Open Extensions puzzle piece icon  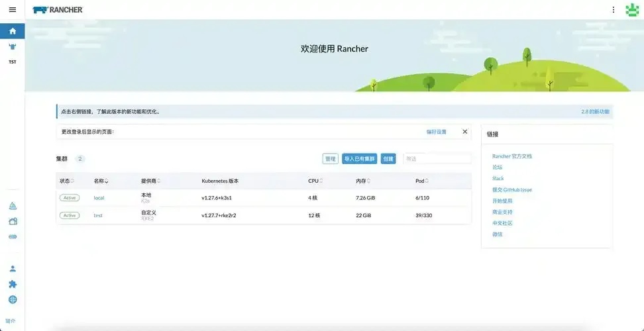13,284
